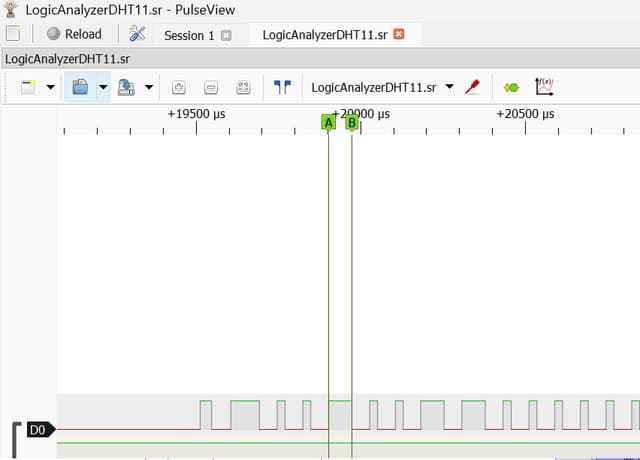640x460 pixels.
Task: Close the LogicAnalyzerDHT11.sr tab
Action: click(399, 34)
